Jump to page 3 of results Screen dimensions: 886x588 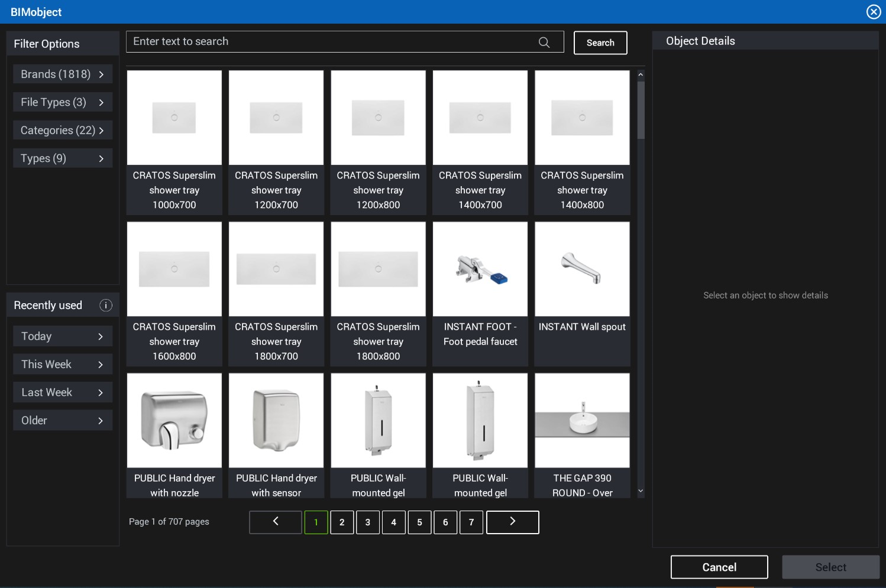(368, 522)
